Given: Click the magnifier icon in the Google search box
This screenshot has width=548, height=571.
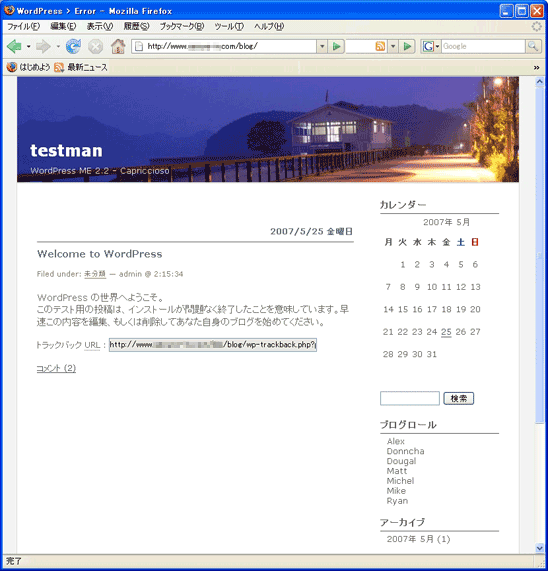Looking at the screenshot, I should coord(533,46).
